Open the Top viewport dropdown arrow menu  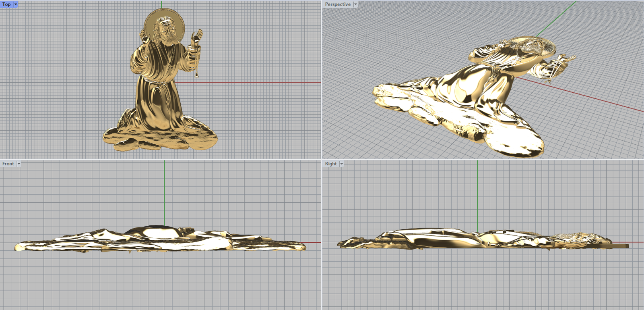tap(16, 4)
